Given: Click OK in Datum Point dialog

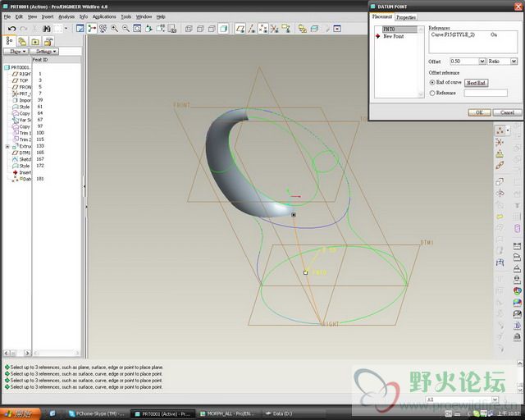Looking at the screenshot, I should [x=479, y=112].
